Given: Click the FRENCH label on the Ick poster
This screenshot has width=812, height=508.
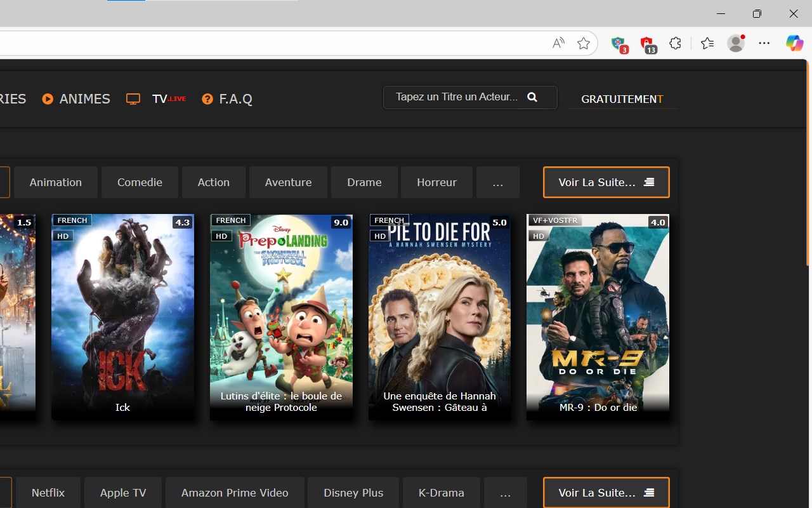Looking at the screenshot, I should pyautogui.click(x=72, y=220).
